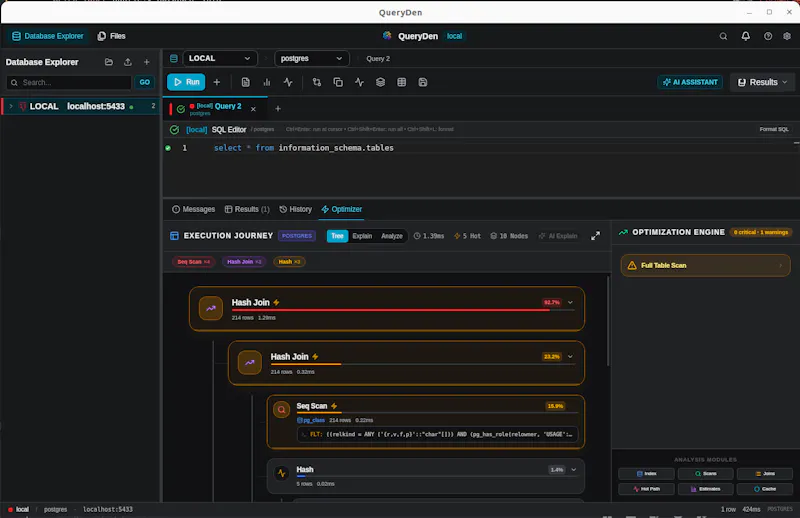The image size is (800, 518).
Task: Expand the Hash 1.4% node details
Action: (x=573, y=470)
